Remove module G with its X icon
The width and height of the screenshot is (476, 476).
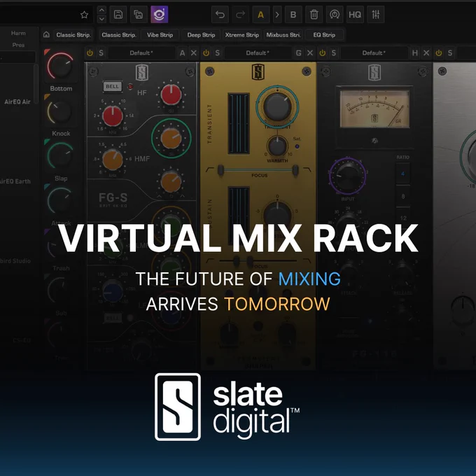[310, 52]
